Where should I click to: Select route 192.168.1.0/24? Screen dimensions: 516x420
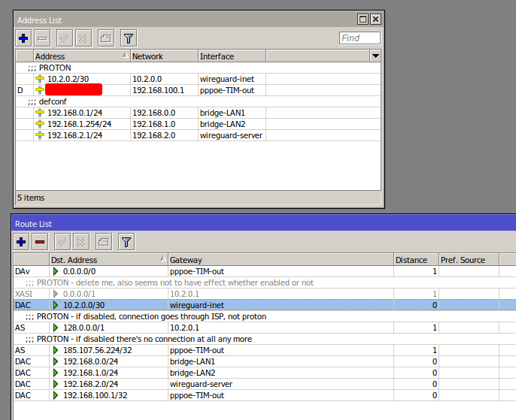tap(265, 373)
